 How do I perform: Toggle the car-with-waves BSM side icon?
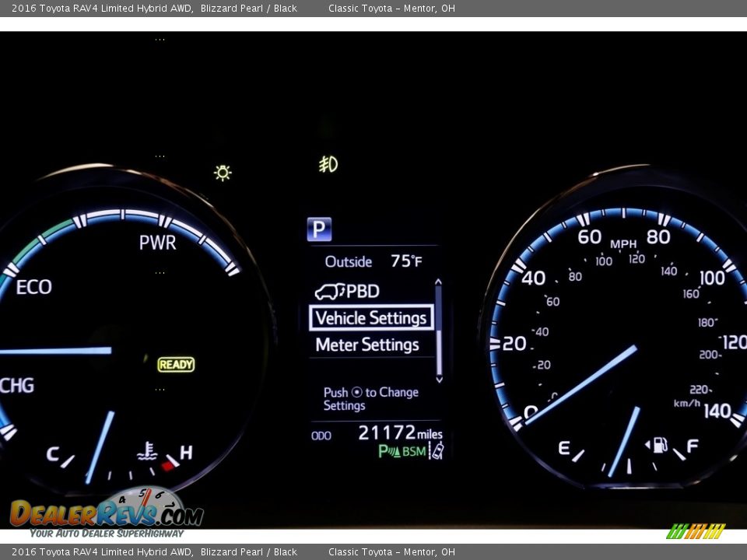tap(436, 450)
